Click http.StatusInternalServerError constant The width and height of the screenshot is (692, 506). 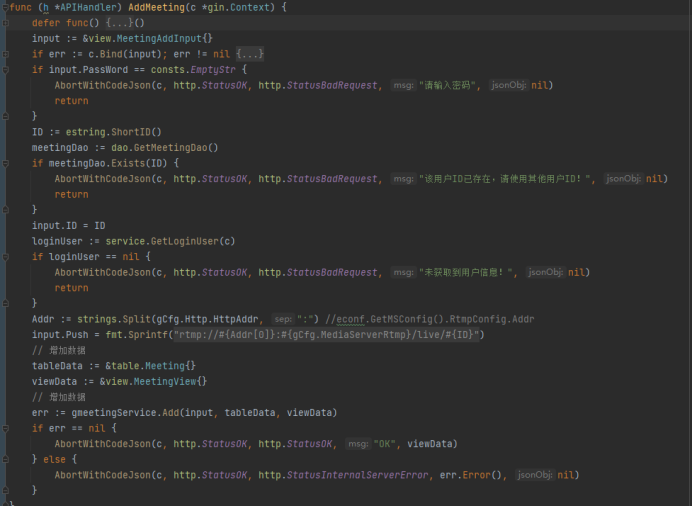tap(343, 475)
